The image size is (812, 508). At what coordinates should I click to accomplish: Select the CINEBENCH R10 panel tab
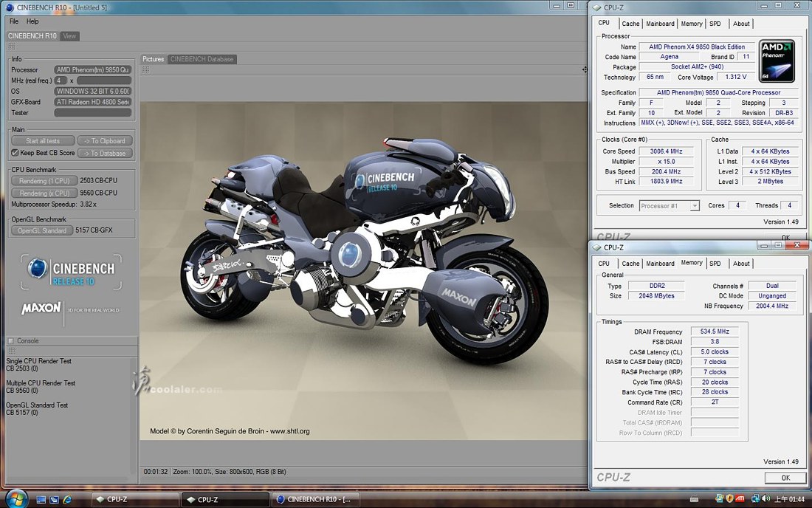(32, 35)
